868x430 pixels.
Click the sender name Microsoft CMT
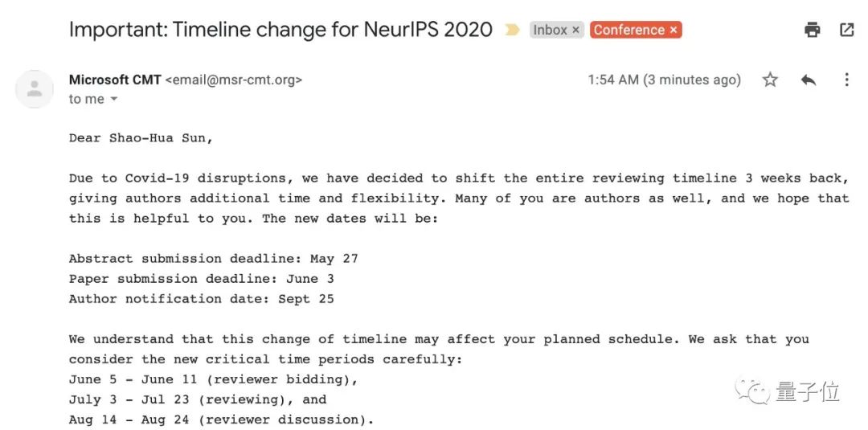(x=115, y=80)
